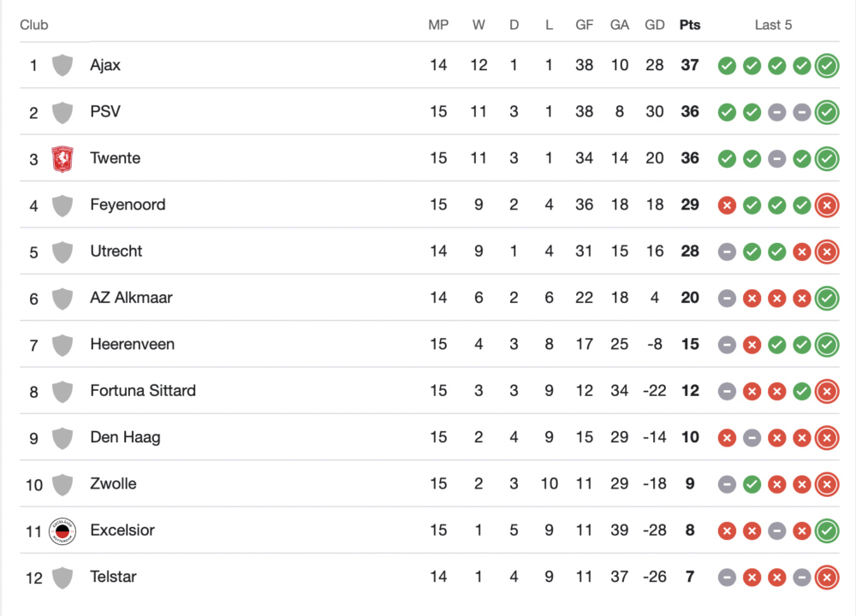This screenshot has height=616, width=856.
Task: Click Feyenoord's most recent match loss icon
Action: (827, 205)
